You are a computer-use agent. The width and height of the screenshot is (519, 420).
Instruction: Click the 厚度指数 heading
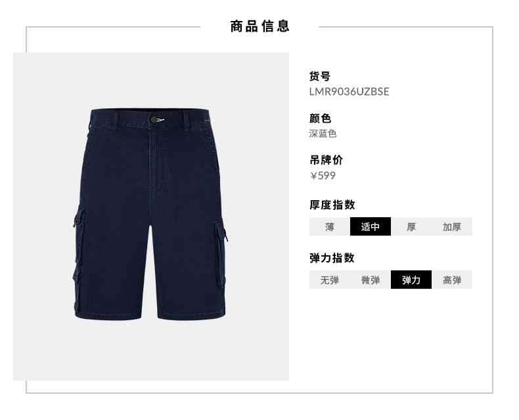332,205
